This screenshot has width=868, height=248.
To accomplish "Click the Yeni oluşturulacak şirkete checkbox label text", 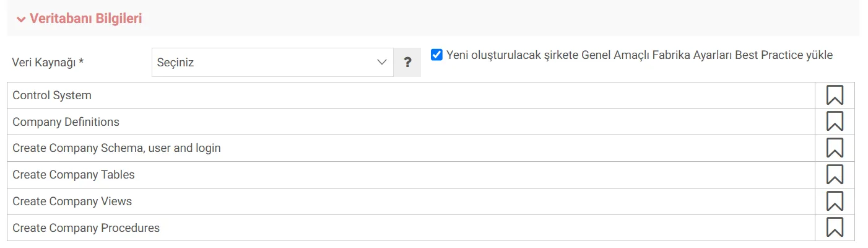I will [640, 55].
